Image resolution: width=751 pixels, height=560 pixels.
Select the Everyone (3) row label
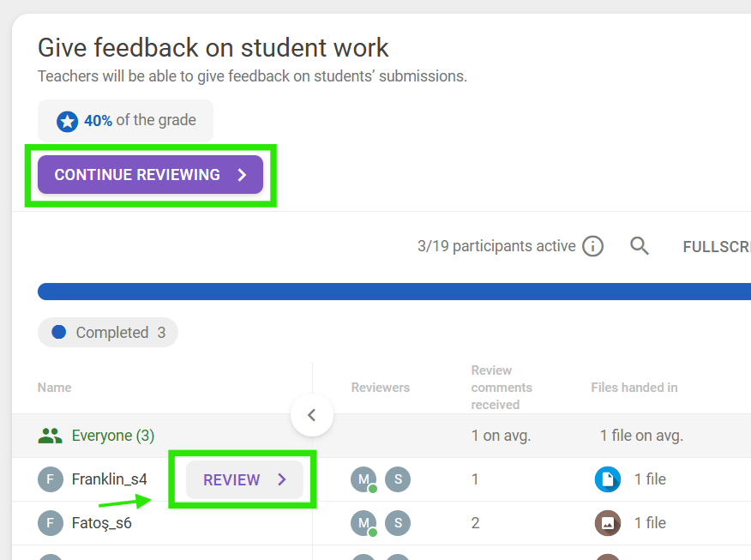click(112, 436)
